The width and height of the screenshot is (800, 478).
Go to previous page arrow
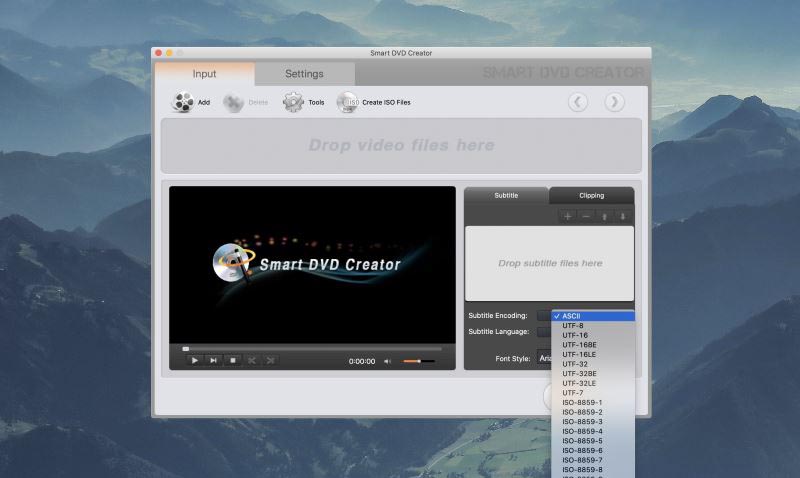[x=578, y=102]
